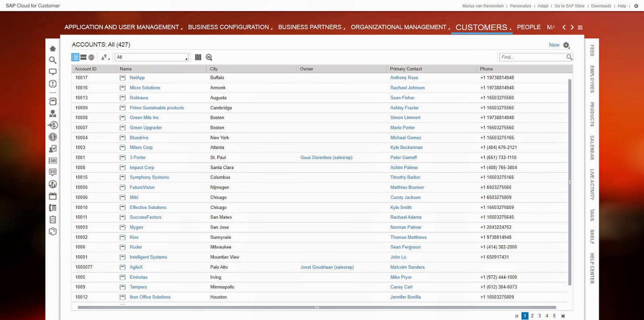The height and width of the screenshot is (320, 644).
Task: Open Organizational Management menu
Action: tap(400, 27)
